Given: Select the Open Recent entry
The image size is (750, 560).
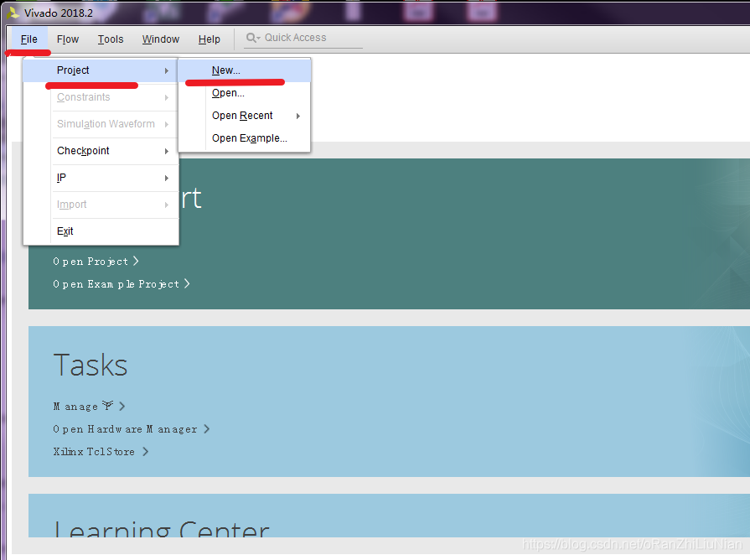Looking at the screenshot, I should coord(245,116).
